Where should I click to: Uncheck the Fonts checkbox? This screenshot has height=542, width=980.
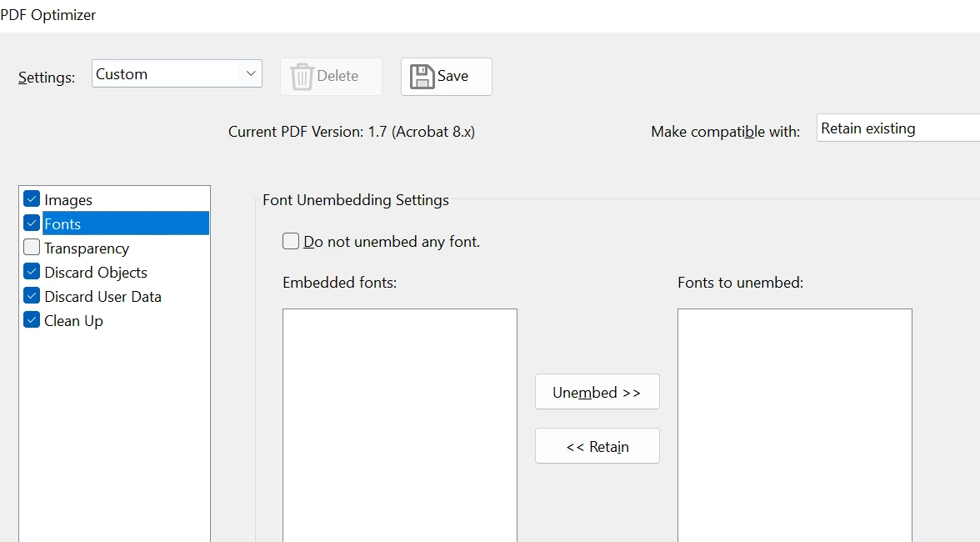coord(32,223)
